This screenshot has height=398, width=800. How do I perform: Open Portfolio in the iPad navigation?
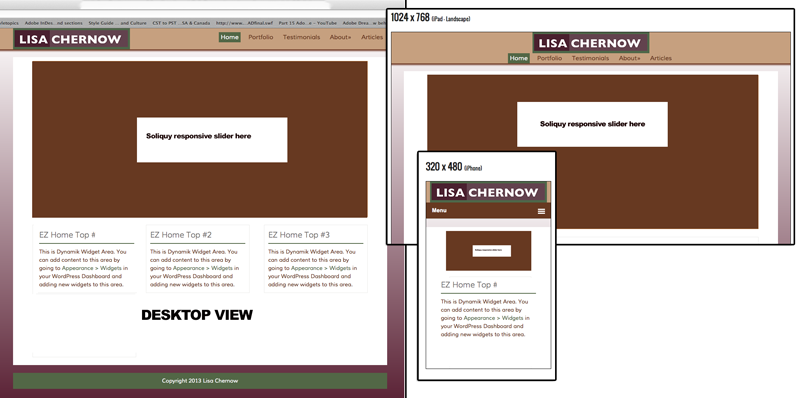(x=549, y=58)
